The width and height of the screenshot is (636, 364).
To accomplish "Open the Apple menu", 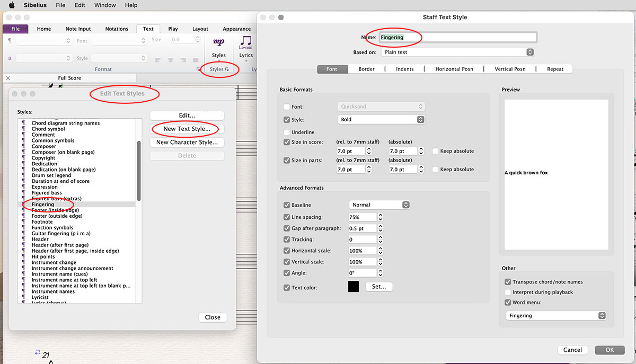I will pyautogui.click(x=11, y=5).
